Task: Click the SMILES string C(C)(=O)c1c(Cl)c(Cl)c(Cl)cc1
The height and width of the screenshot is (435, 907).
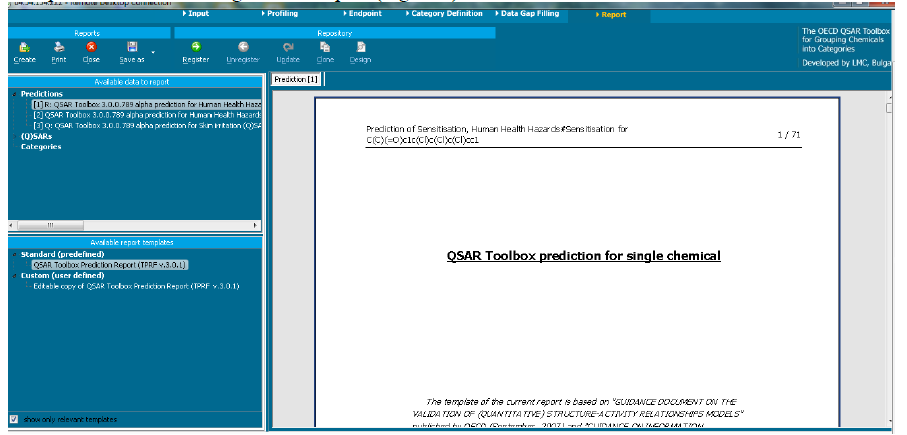Action: [x=423, y=140]
